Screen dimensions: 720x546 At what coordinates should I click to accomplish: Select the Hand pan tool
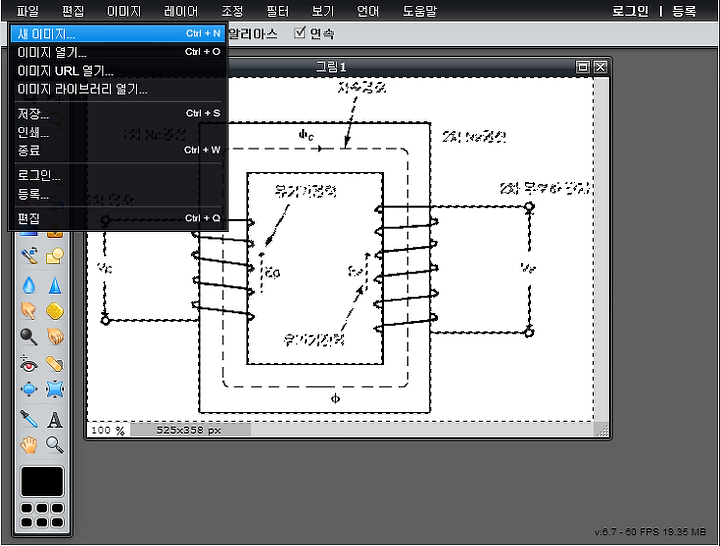pos(28,445)
